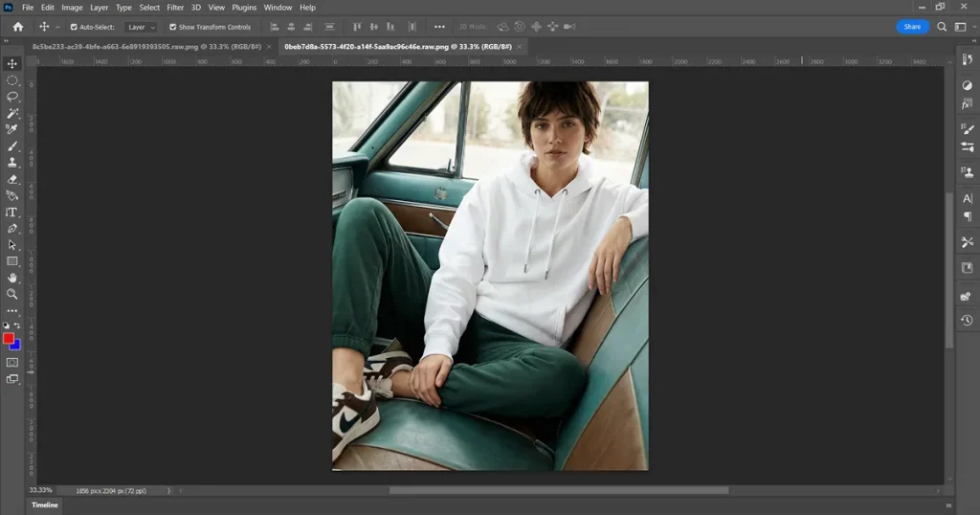Image resolution: width=980 pixels, height=515 pixels.
Task: Open the Move tool preset picker arrow
Action: click(x=57, y=27)
